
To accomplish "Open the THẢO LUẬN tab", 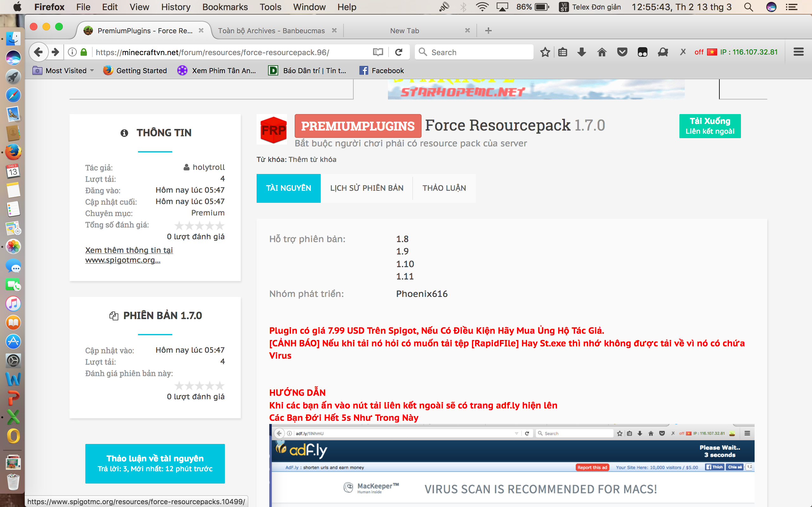I will point(444,188).
